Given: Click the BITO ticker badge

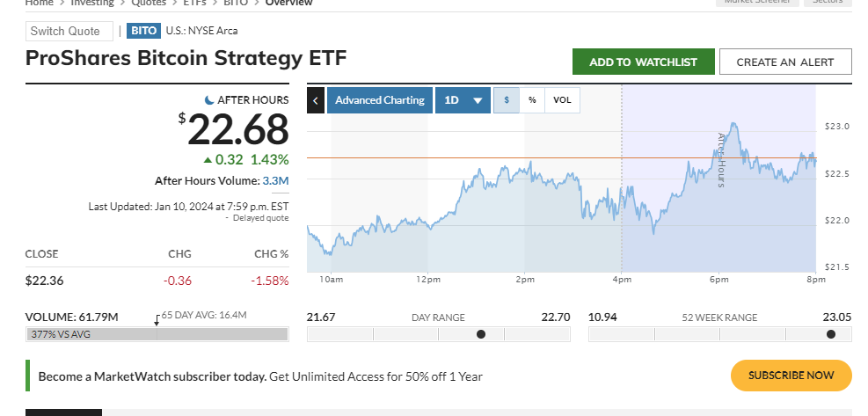Looking at the screenshot, I should coord(144,31).
